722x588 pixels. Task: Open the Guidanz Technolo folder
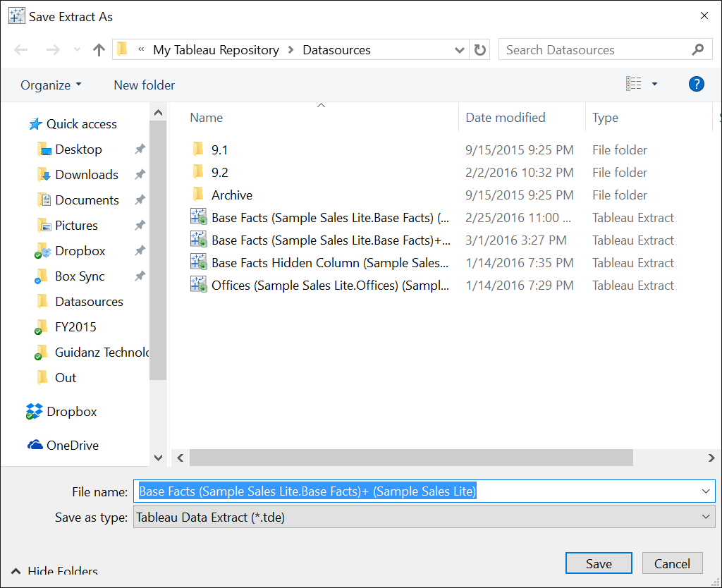(x=92, y=352)
